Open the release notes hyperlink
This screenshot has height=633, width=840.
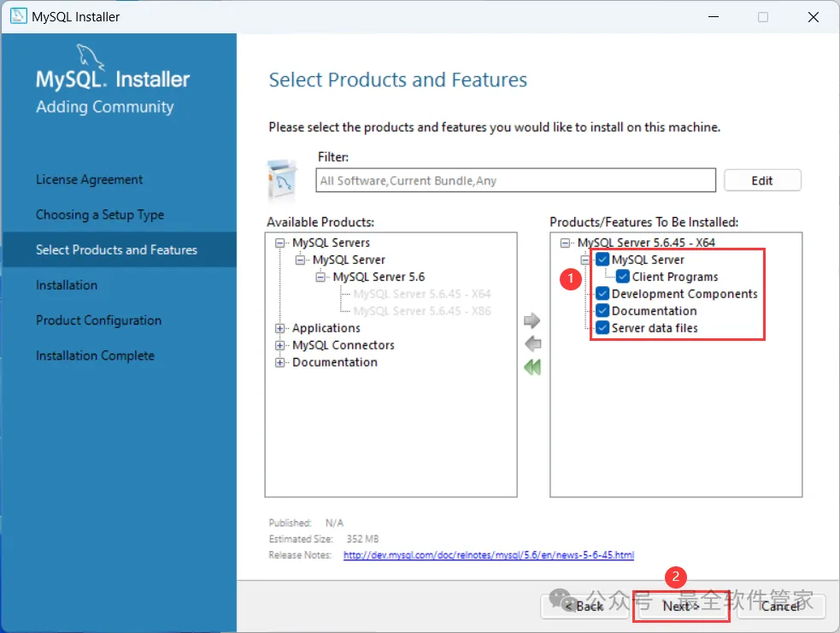pos(489,555)
